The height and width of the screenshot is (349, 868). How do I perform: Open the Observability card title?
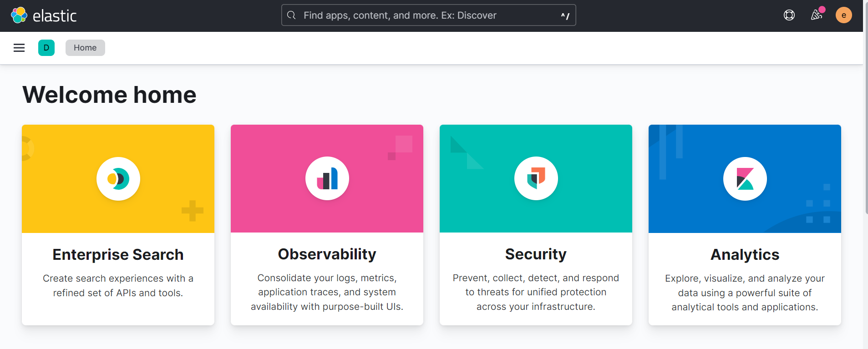[x=327, y=254]
